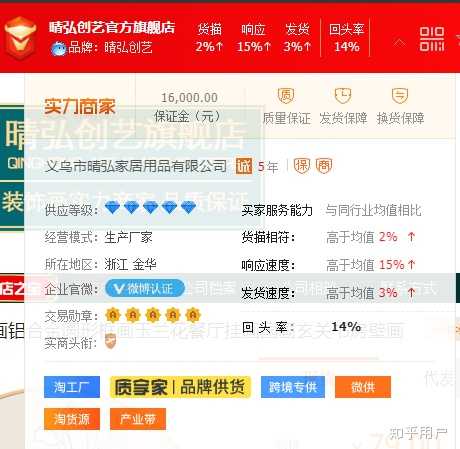The image size is (460, 449).
Task: Open the 微博认证 verification badge
Action: 145,289
